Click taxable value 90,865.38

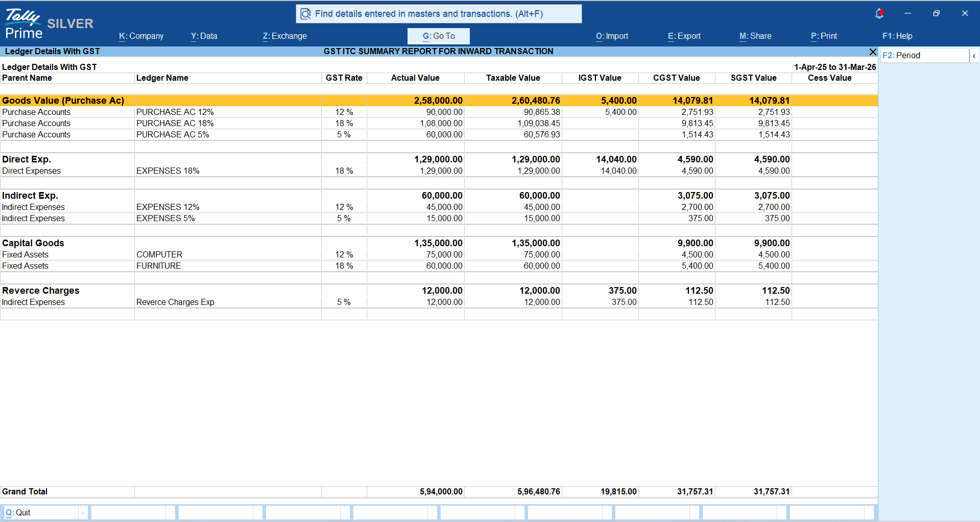point(542,112)
